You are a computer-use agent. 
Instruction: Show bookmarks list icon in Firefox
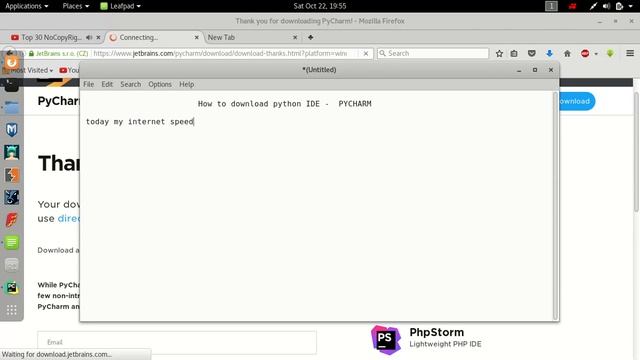(514, 53)
